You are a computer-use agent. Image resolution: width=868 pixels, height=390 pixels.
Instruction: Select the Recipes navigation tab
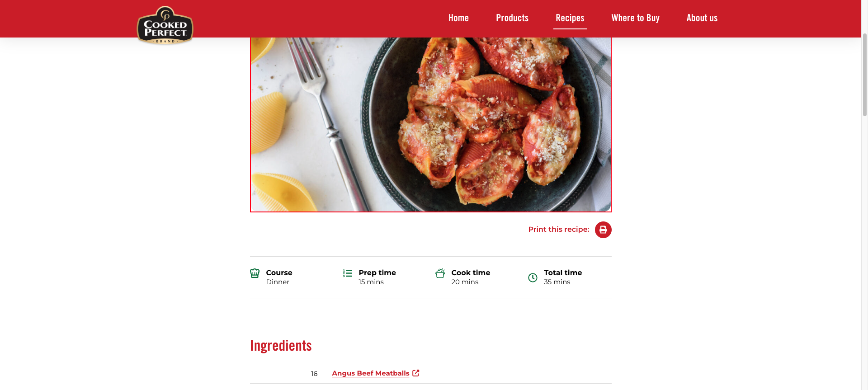pyautogui.click(x=570, y=18)
